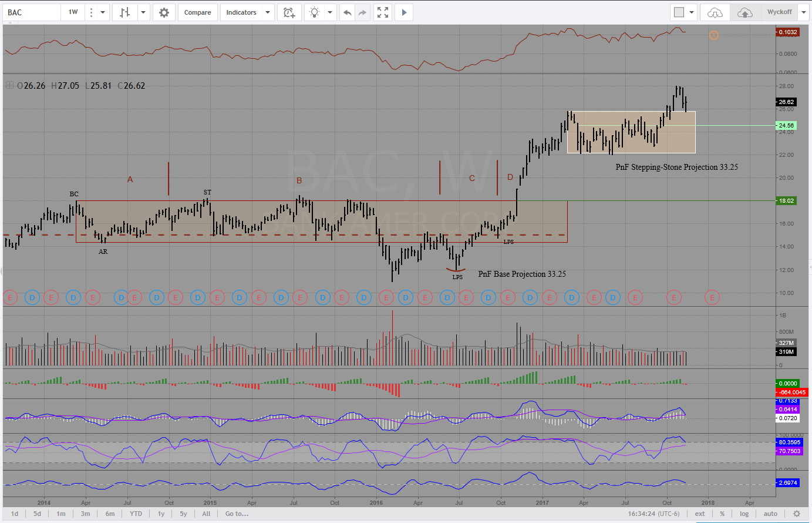Toggle auto scale in the bottom bar

(770, 514)
